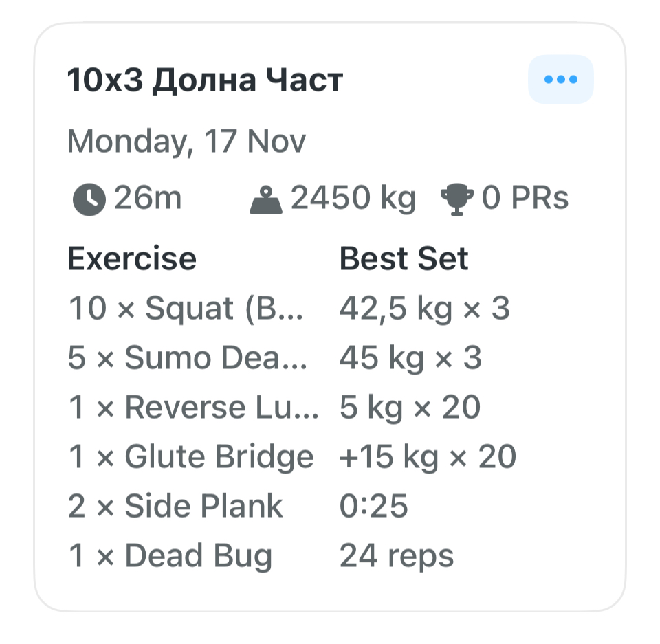Tap the 26m duration value
Viewport: 660px width, 644px height.
tap(148, 199)
